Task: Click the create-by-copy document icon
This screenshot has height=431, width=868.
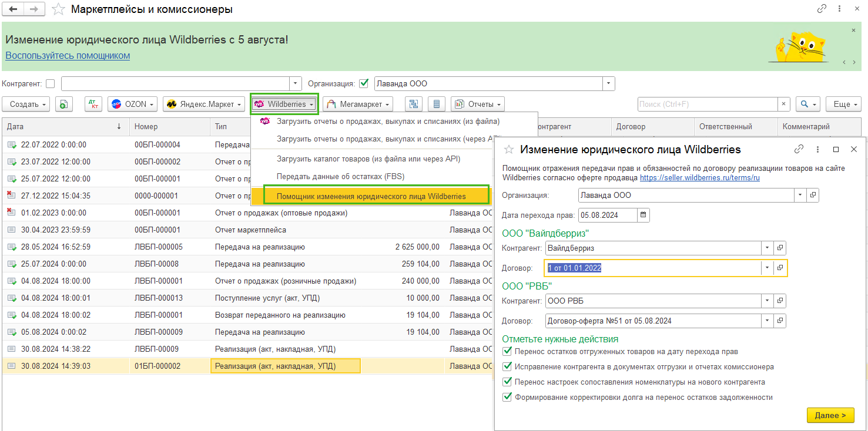Action: (x=63, y=104)
